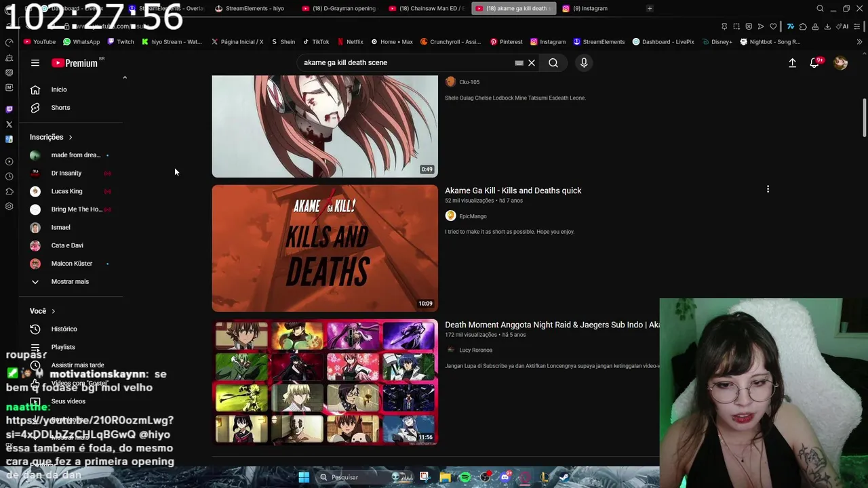Show more bookmarks with the chevron

[x=859, y=42]
